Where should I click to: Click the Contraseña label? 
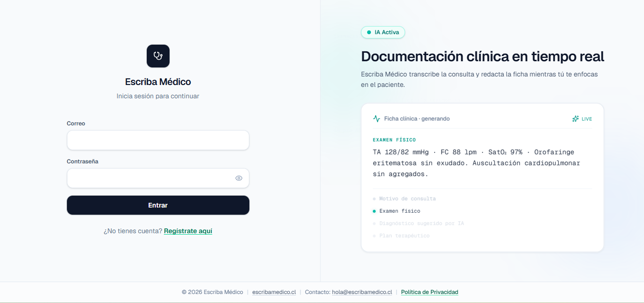coord(83,161)
